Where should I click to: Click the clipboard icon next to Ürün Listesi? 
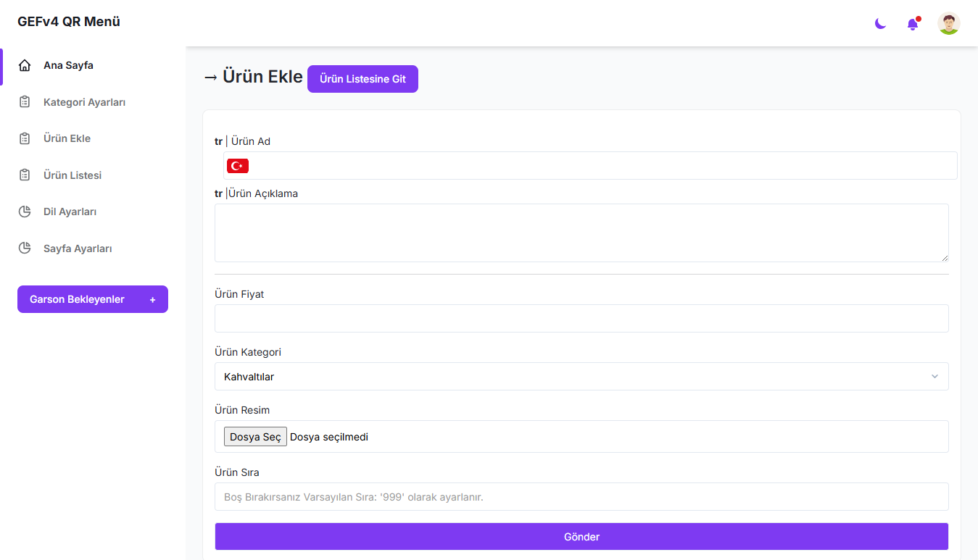click(25, 175)
